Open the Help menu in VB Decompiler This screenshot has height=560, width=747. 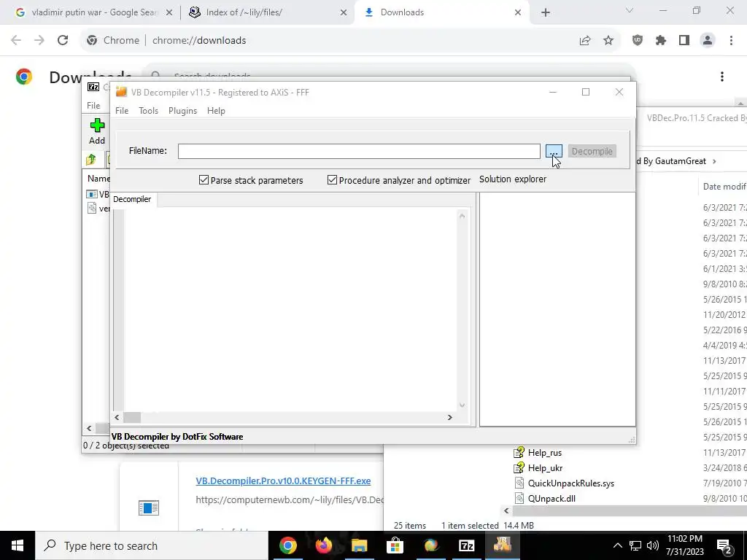[216, 111]
